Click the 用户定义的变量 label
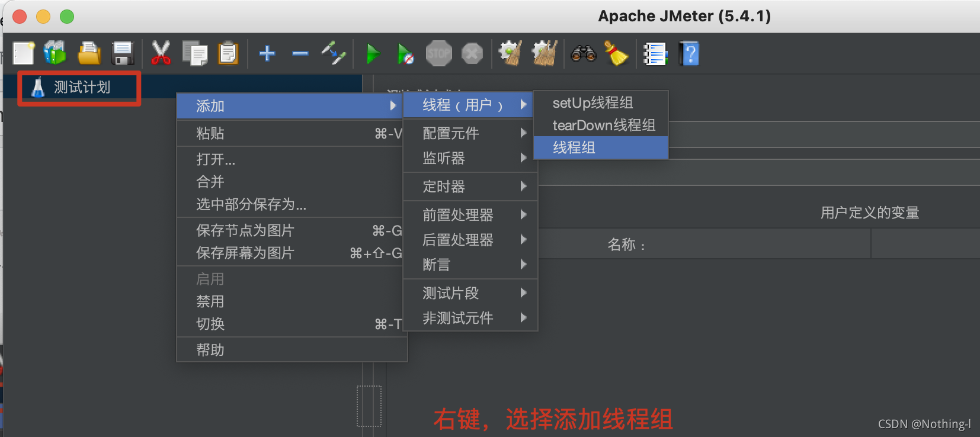 point(870,213)
